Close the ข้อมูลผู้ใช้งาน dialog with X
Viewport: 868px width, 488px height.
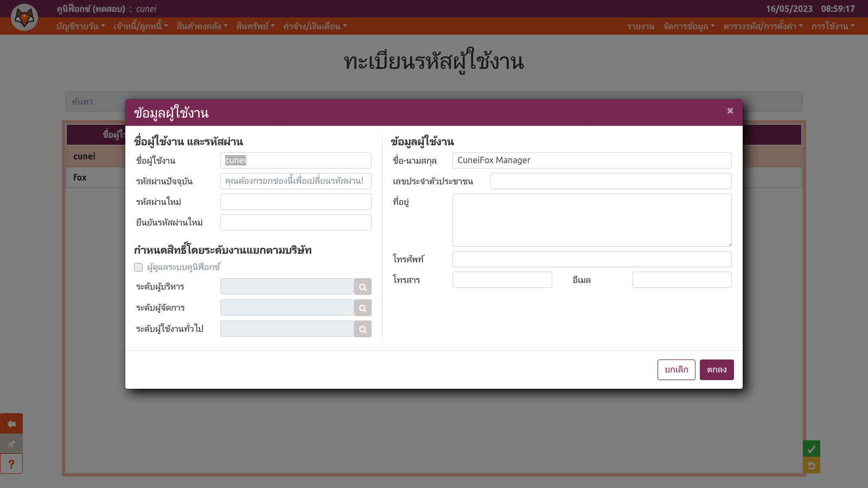730,111
